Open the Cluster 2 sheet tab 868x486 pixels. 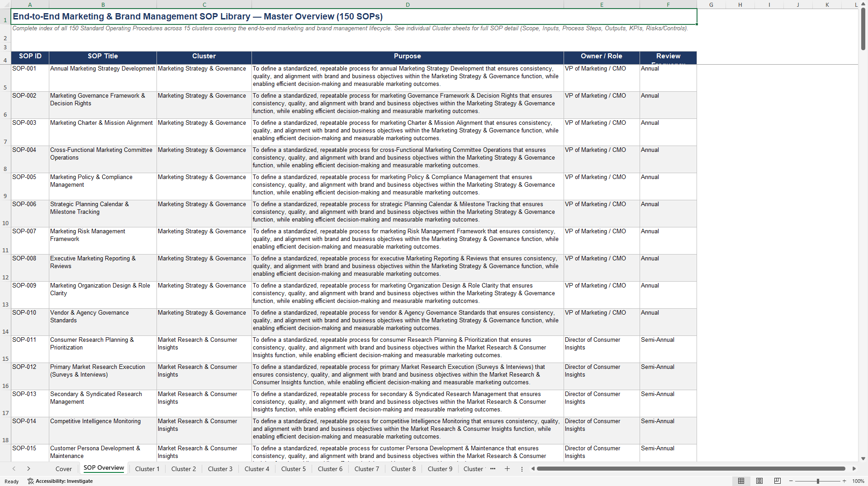pyautogui.click(x=184, y=469)
